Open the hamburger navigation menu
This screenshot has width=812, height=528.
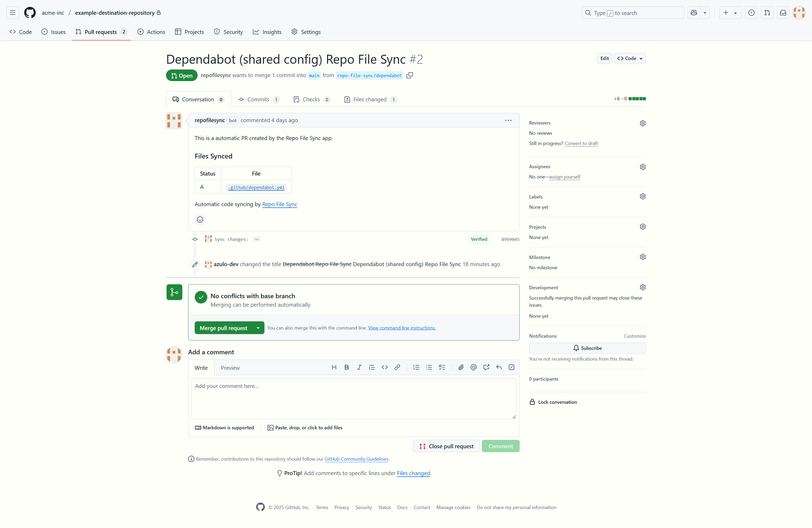(13, 13)
